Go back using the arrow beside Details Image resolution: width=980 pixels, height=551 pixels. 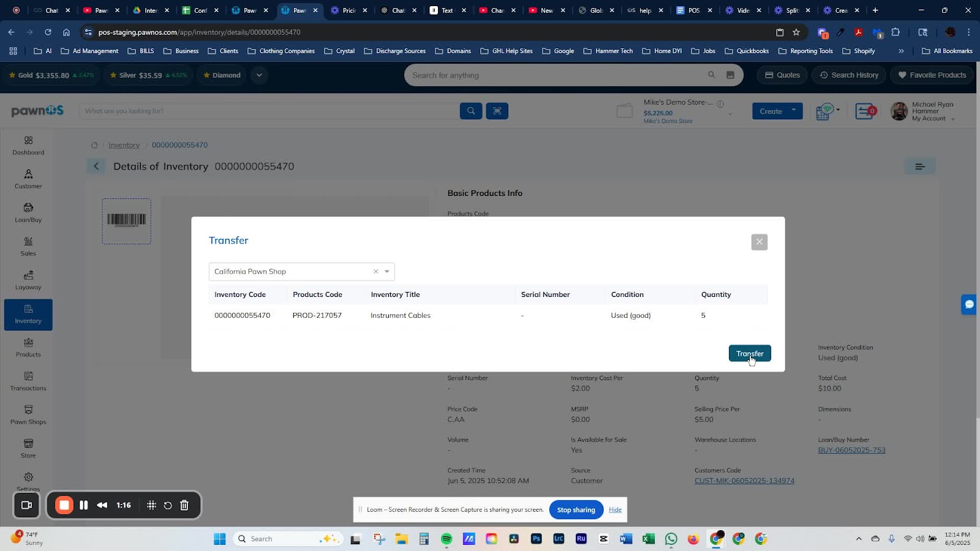tap(96, 167)
